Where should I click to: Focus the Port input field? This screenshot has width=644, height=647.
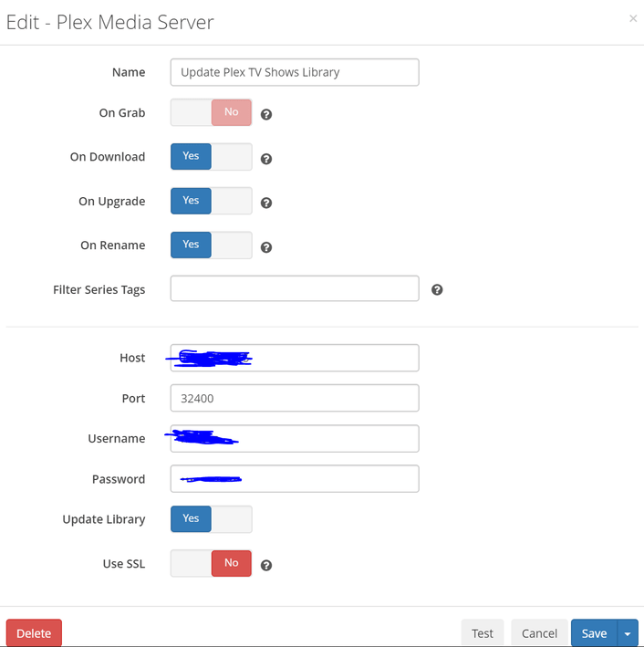click(295, 398)
